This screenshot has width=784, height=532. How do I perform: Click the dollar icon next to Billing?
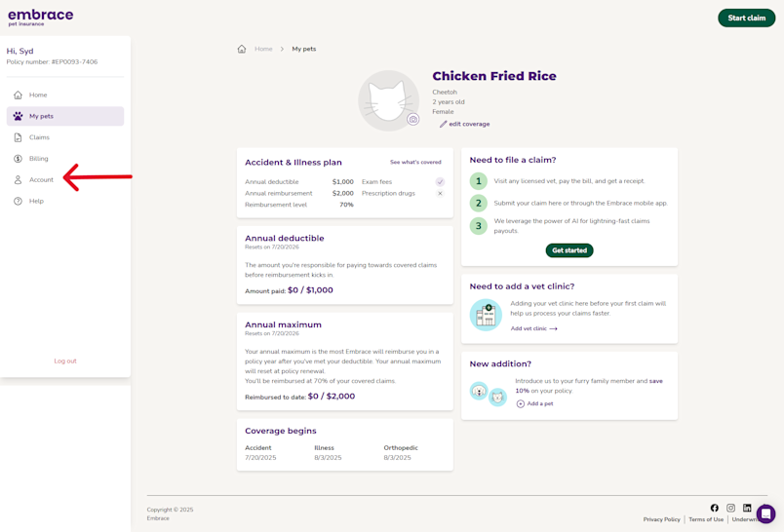click(x=18, y=159)
